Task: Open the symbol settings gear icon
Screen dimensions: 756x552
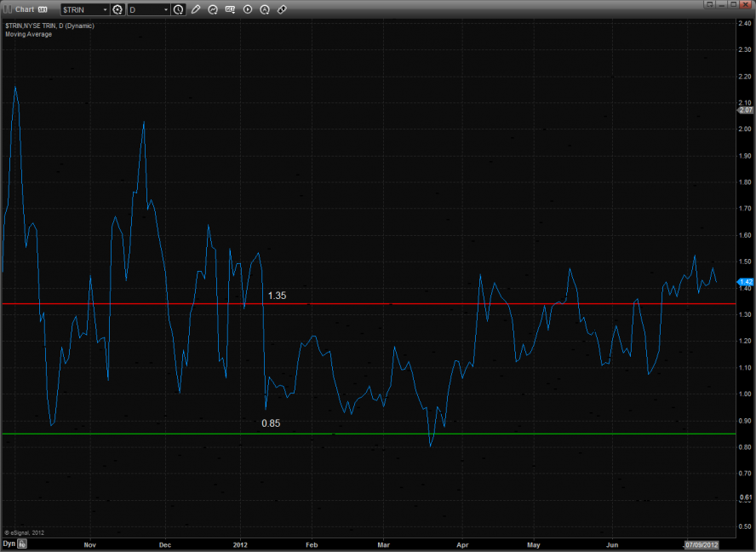Action: click(x=117, y=9)
